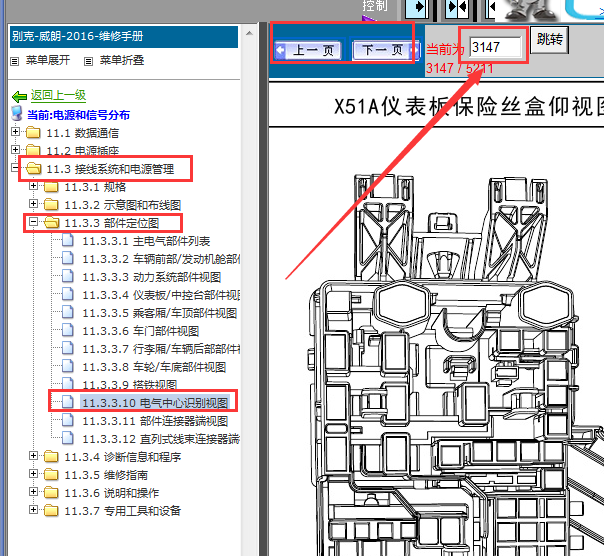
Task: Open 11.3.3.8 车轮/车底部件视图
Action: 154,367
